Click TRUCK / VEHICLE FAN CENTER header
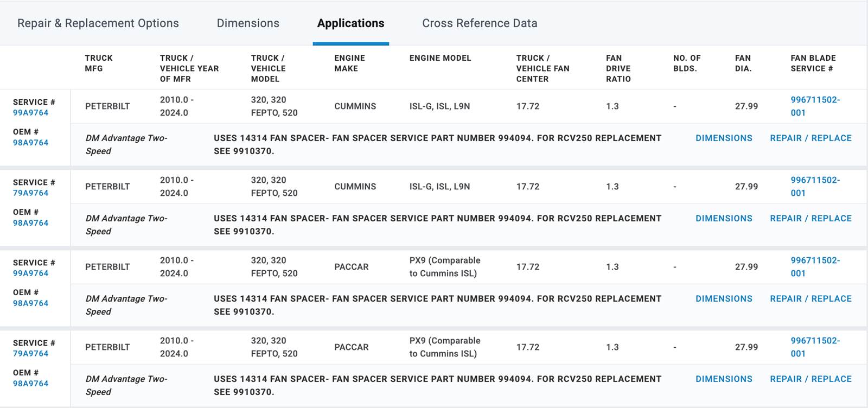 542,68
